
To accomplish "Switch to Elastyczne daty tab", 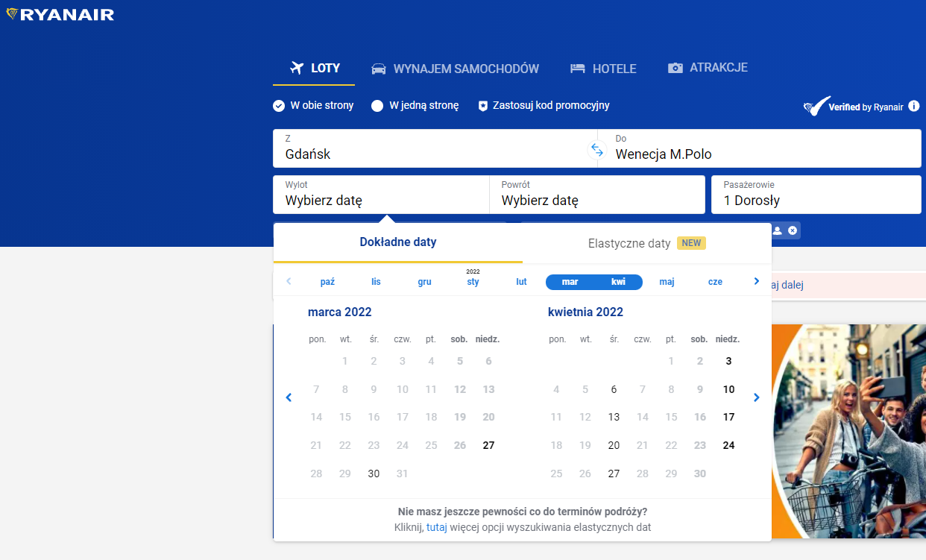I will (646, 243).
